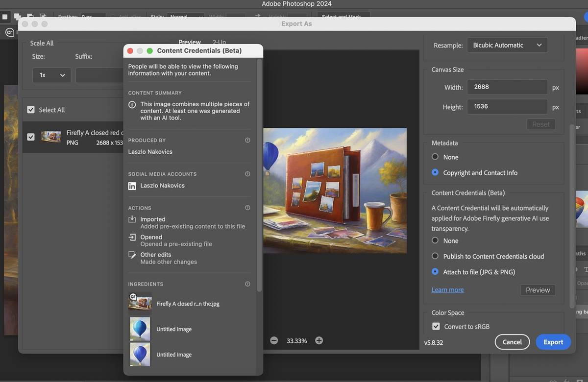
Task: Select Content Credentials None radio button
Action: [x=435, y=240]
